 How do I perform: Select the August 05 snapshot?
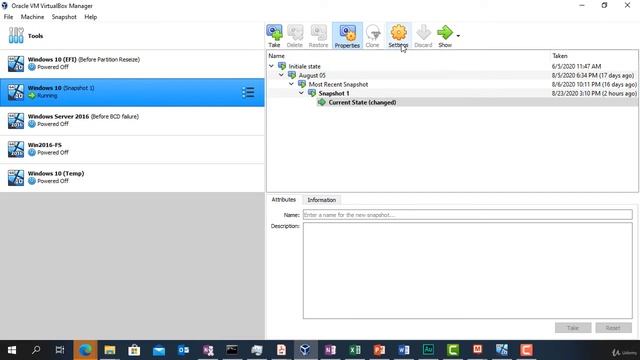312,75
